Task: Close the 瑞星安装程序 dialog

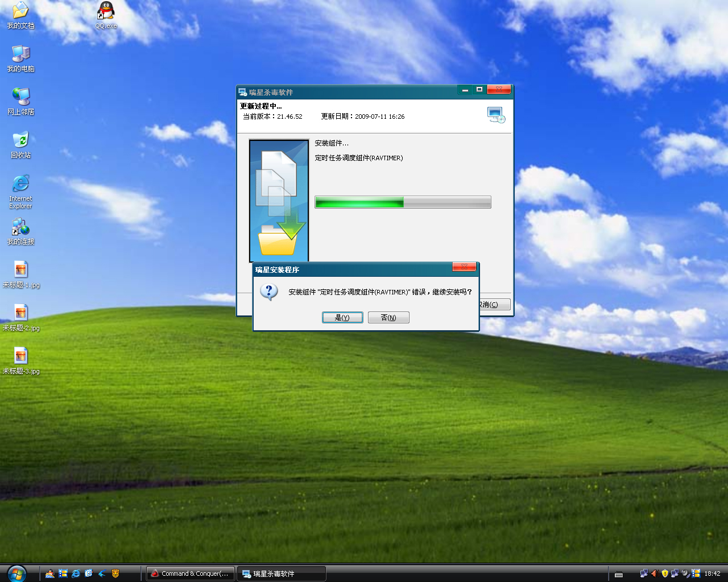Action: (464, 267)
